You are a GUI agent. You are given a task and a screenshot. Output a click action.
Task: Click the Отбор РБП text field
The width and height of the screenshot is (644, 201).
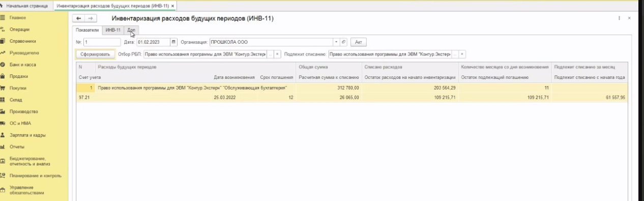205,54
